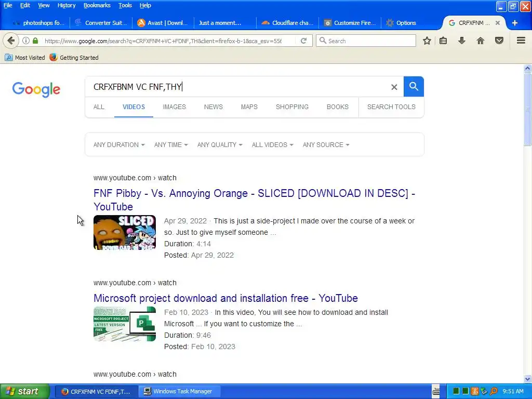This screenshot has height=399, width=532.
Task: Expand the Any Quality filter dropdown
Action: (x=220, y=145)
